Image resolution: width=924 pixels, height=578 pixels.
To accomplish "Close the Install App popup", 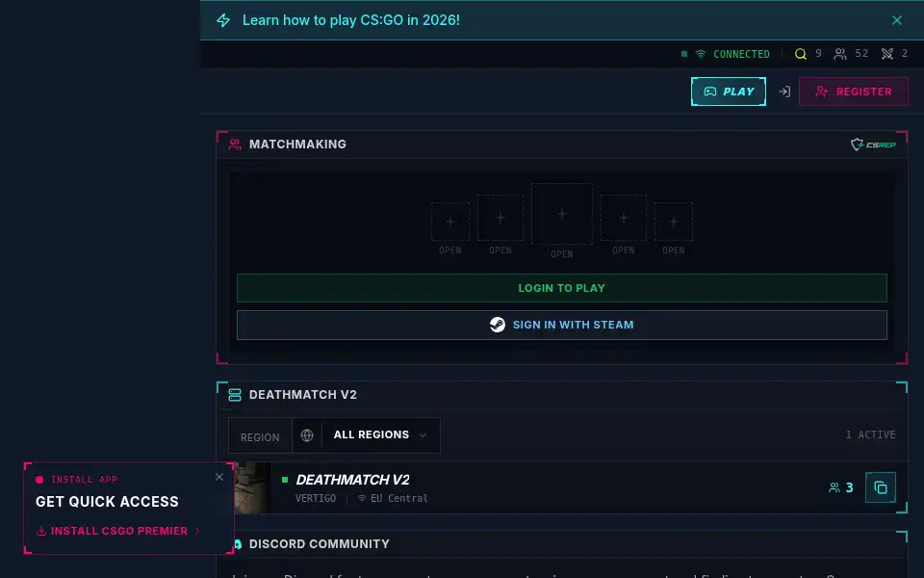I will pos(219,477).
